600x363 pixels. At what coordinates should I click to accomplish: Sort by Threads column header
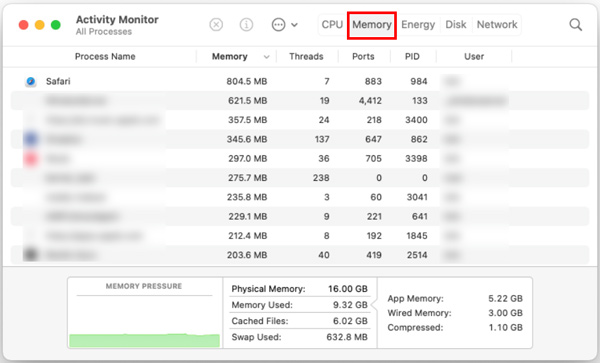pyautogui.click(x=306, y=57)
